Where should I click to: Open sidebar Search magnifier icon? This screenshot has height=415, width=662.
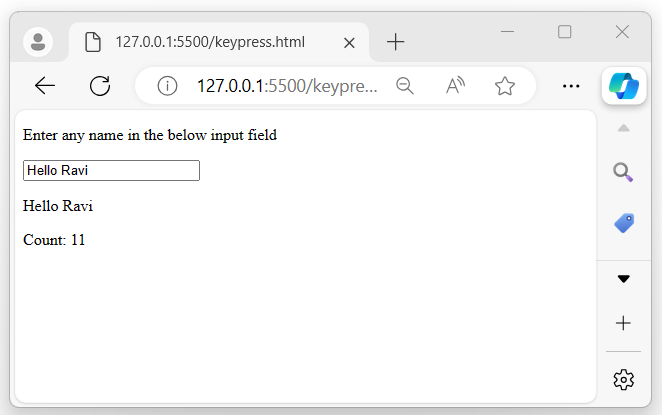pyautogui.click(x=623, y=172)
